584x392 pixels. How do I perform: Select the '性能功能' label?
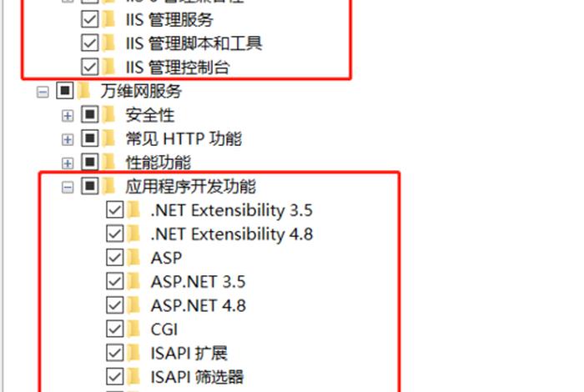(159, 163)
